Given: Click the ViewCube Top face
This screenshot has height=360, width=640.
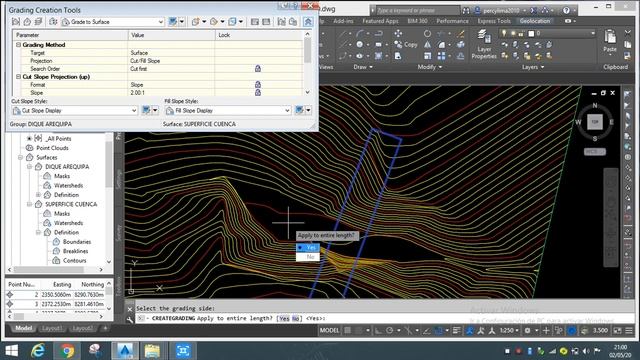Looking at the screenshot, I should [x=595, y=122].
